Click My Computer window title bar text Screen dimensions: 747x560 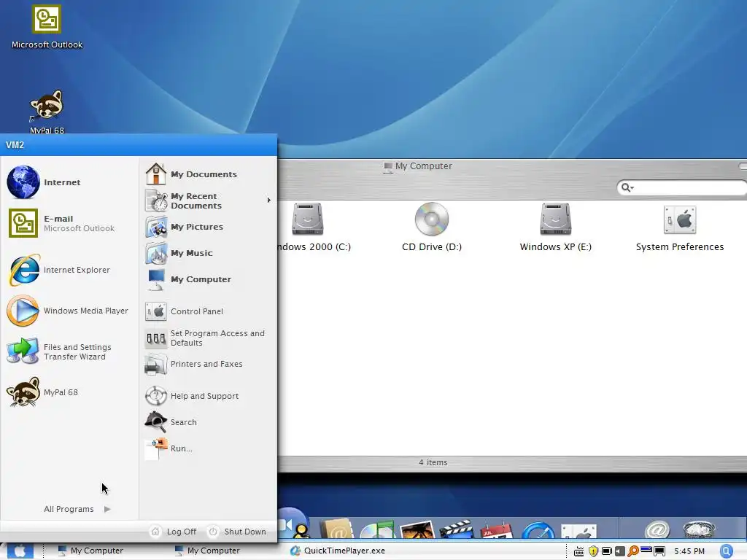pos(424,166)
